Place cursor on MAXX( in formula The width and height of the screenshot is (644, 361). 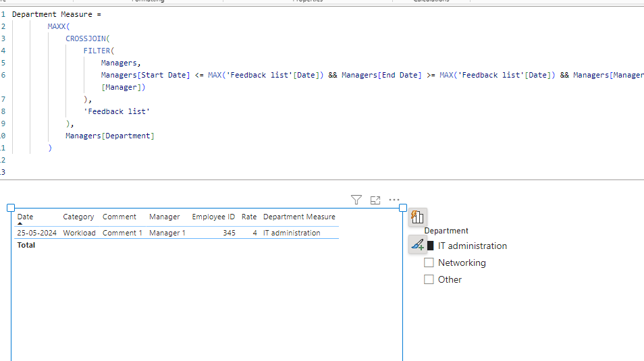pos(59,26)
